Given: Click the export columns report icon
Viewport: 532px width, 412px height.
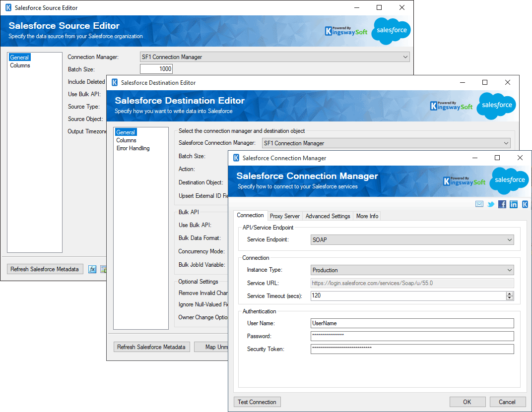Looking at the screenshot, I should tap(103, 269).
